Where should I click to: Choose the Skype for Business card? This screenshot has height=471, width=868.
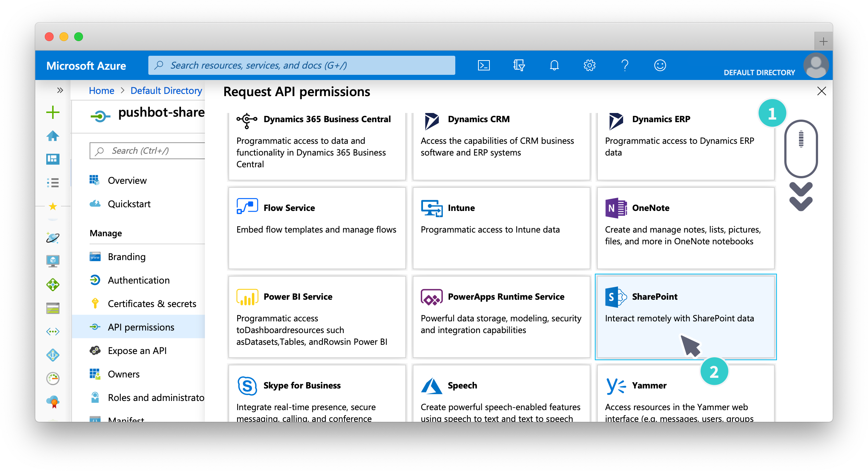tap(317, 393)
